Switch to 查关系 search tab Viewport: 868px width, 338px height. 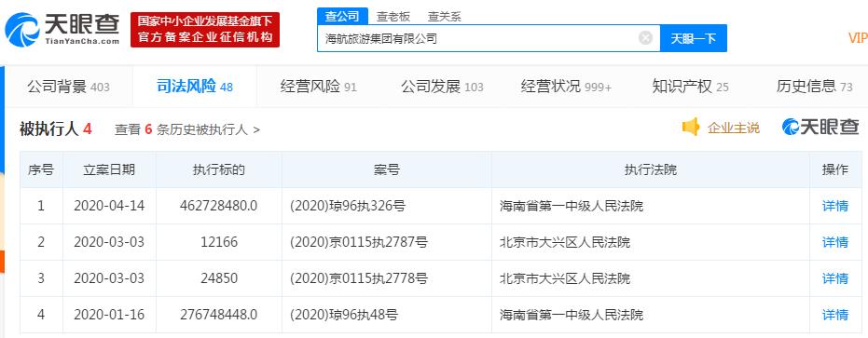[x=444, y=17]
